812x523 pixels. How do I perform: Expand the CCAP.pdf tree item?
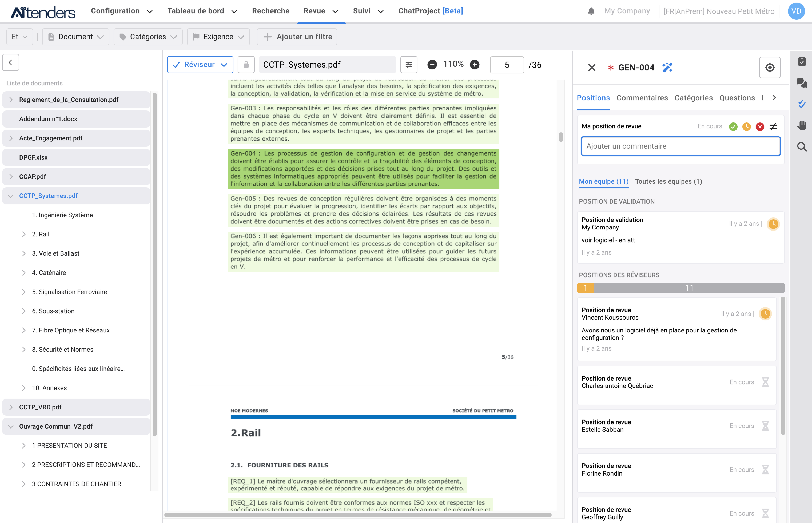11,177
